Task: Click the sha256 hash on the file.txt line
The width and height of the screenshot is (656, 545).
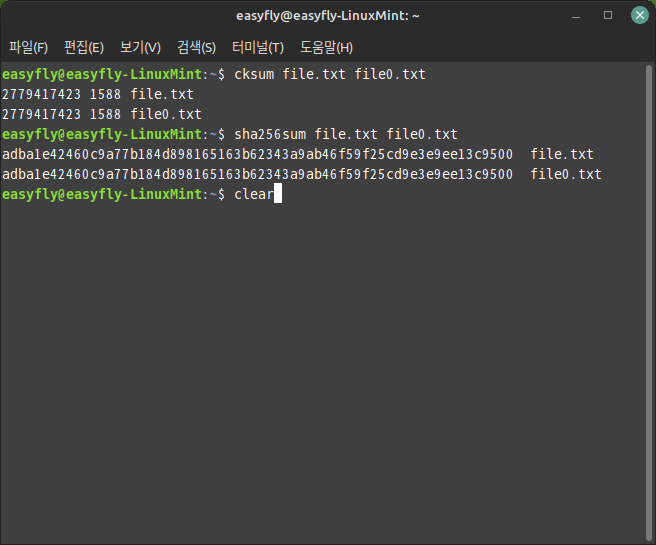Action: tap(257, 154)
